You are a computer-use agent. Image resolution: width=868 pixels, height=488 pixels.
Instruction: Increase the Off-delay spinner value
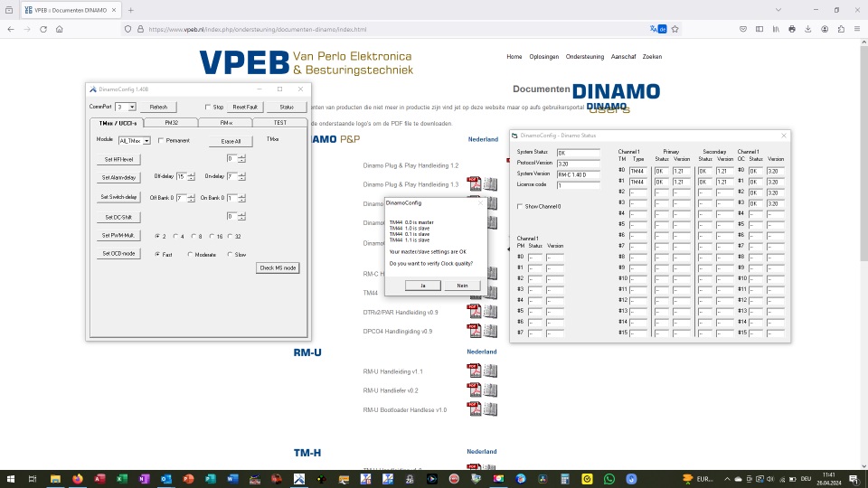(x=192, y=174)
